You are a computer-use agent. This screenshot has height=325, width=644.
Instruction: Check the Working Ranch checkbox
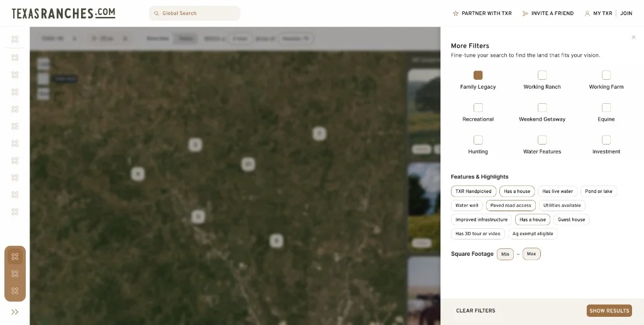(542, 75)
